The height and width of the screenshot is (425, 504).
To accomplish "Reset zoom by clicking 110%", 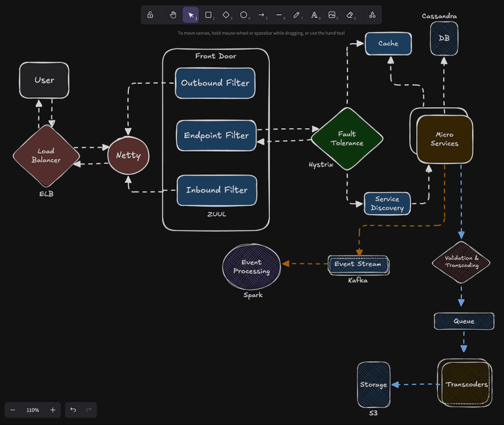I will click(x=33, y=410).
